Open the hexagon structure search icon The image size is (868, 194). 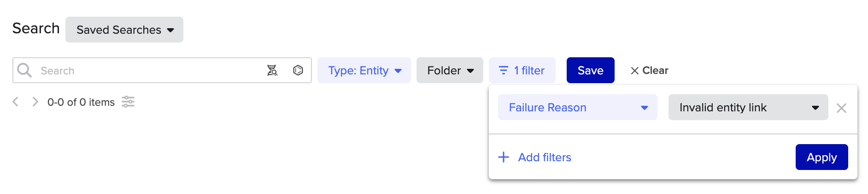tap(298, 70)
